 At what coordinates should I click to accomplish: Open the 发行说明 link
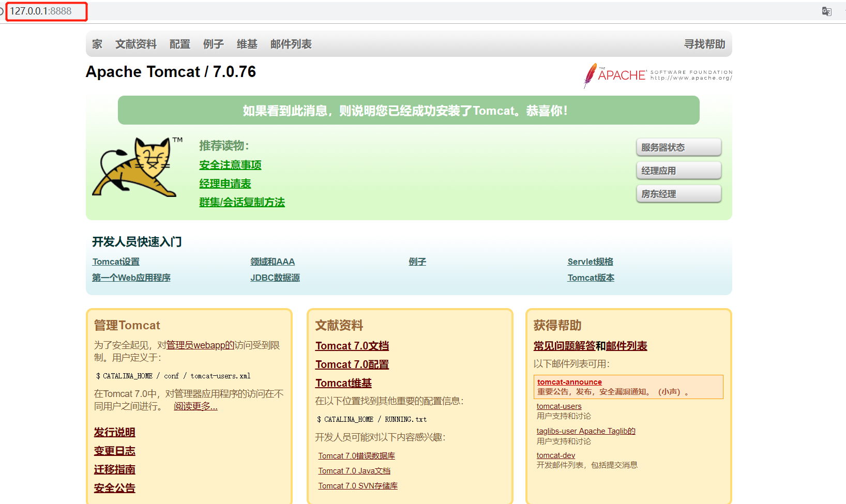(x=114, y=432)
